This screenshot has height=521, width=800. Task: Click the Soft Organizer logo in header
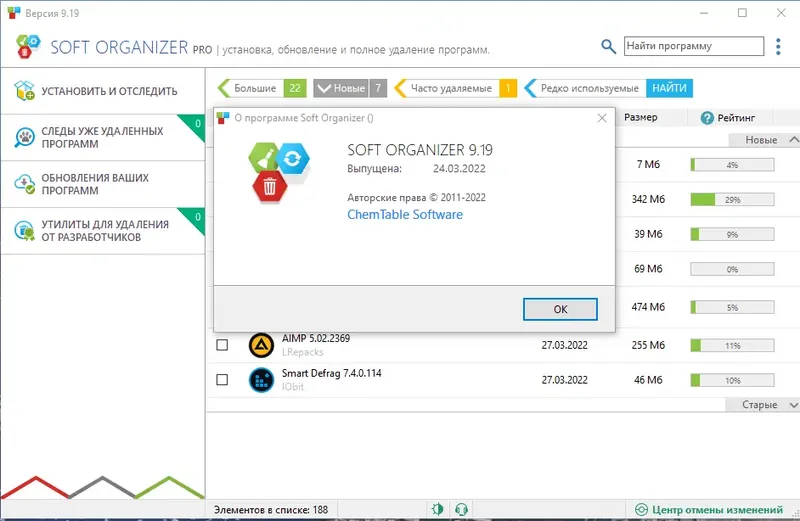click(28, 46)
